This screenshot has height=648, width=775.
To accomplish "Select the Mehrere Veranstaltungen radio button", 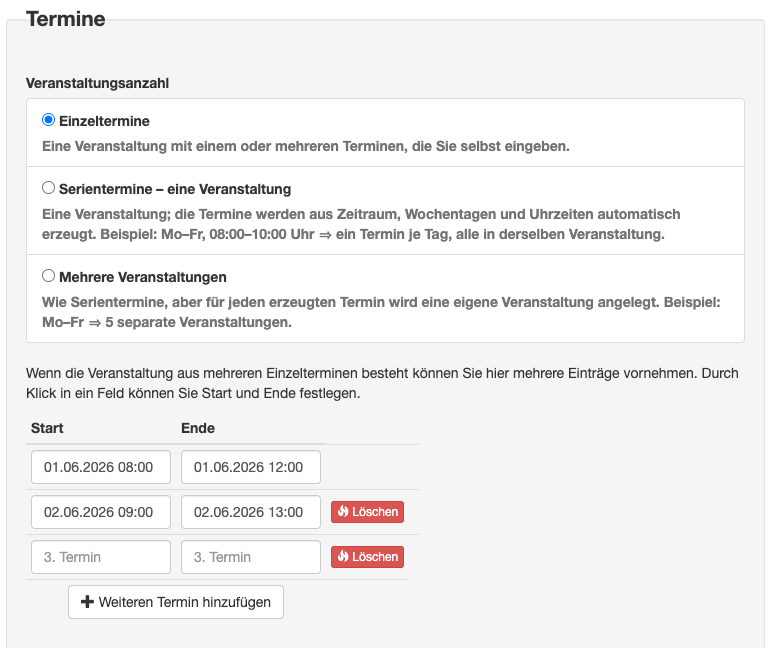I will coord(48,276).
